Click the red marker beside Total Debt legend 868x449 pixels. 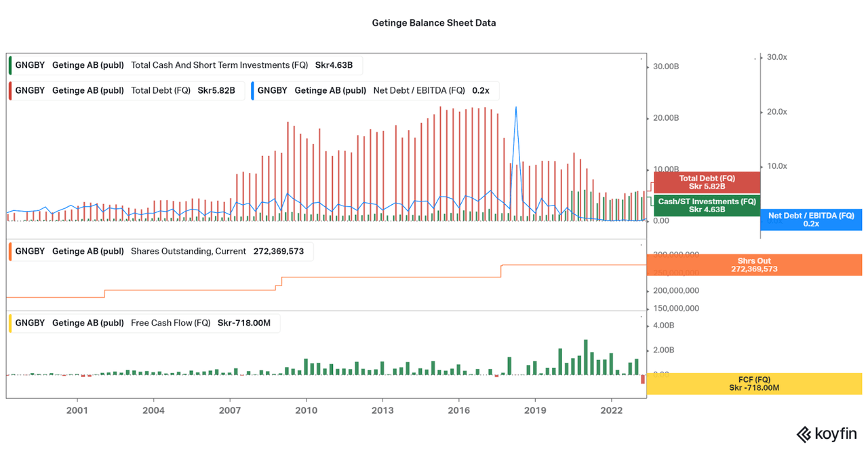click(x=11, y=91)
